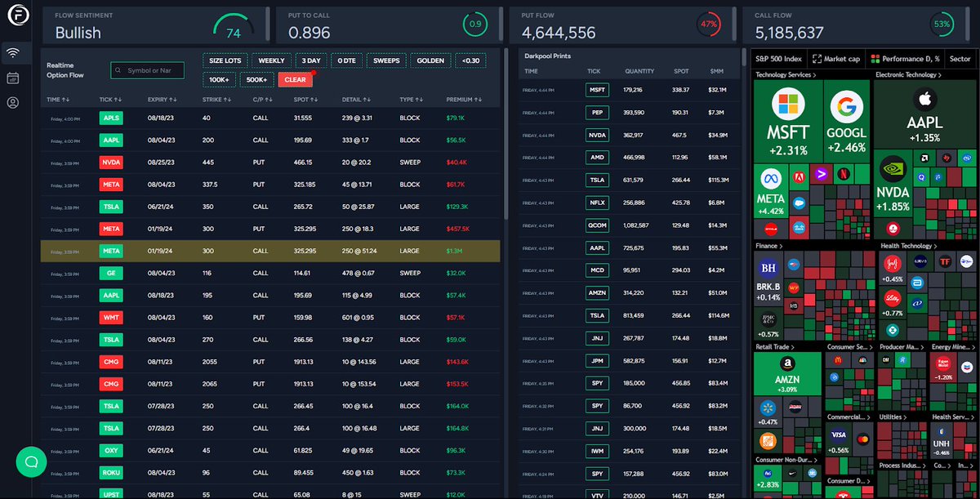Click the red CLEAR filters button

[295, 80]
